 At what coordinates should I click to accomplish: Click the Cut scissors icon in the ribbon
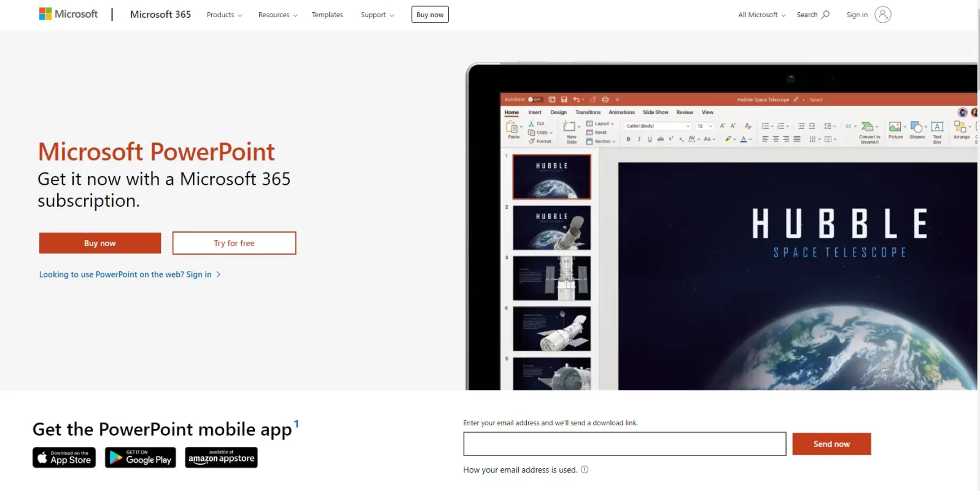coord(532,124)
